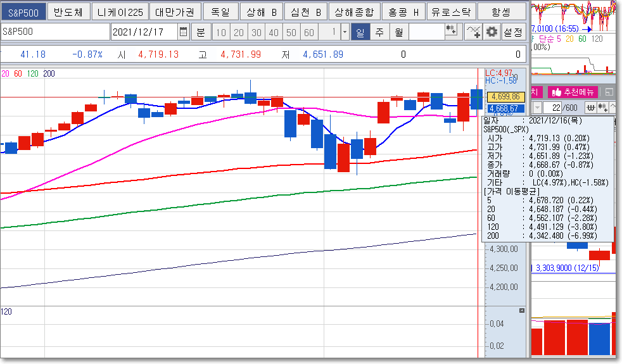
Task: Choose the 60 minute interval button
Action: 309,32
